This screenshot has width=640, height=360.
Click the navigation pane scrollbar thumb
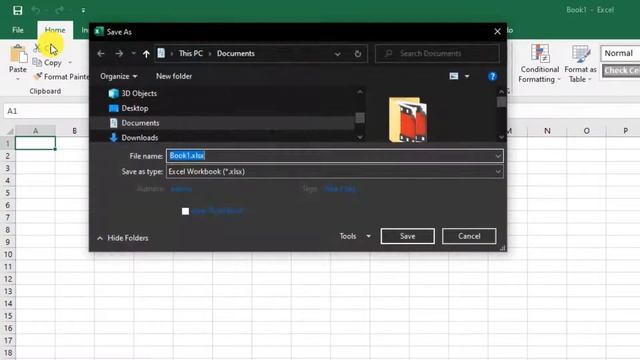pyautogui.click(x=360, y=118)
